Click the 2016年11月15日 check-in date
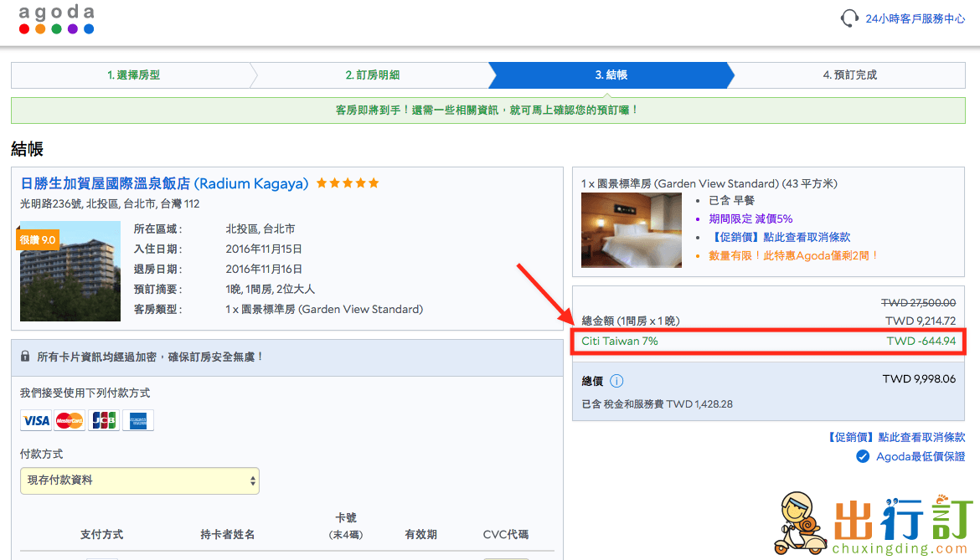The height and width of the screenshot is (560, 980). coord(264,249)
